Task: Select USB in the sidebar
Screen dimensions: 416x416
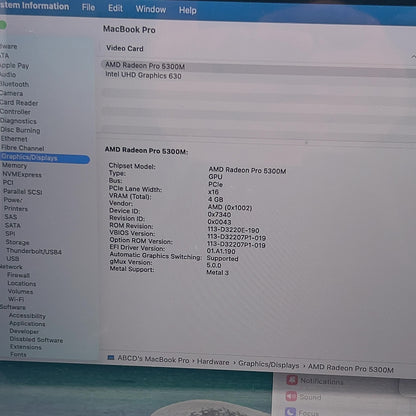Action: click(13, 259)
